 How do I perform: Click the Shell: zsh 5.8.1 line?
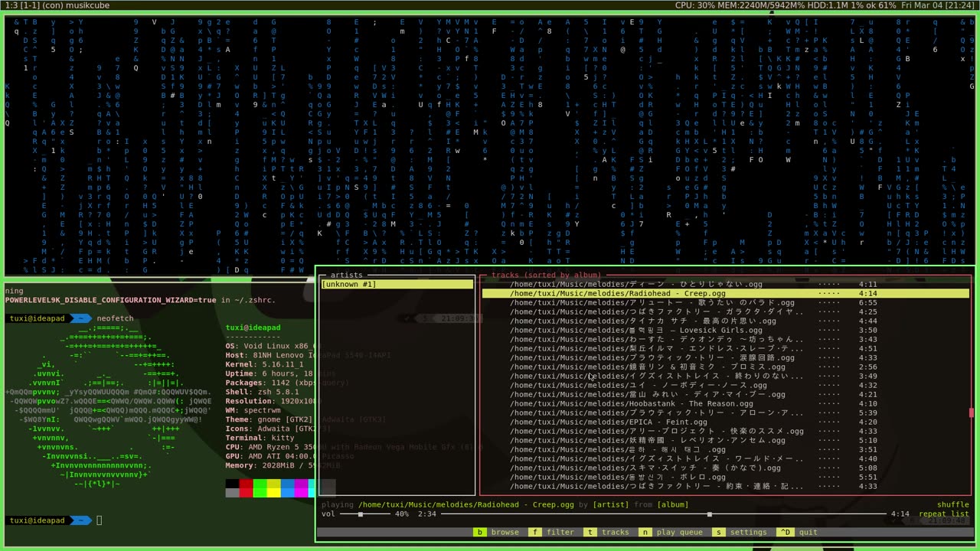(x=262, y=392)
